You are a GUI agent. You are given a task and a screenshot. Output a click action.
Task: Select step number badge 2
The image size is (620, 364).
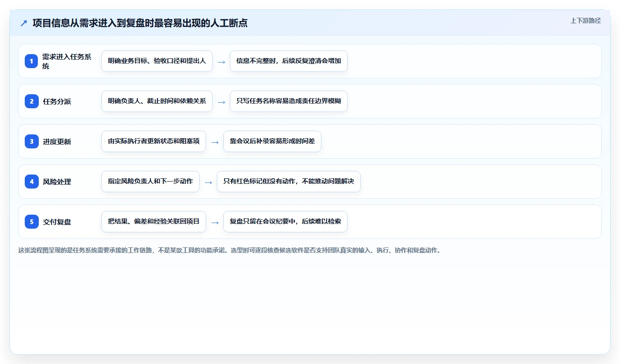tap(31, 101)
